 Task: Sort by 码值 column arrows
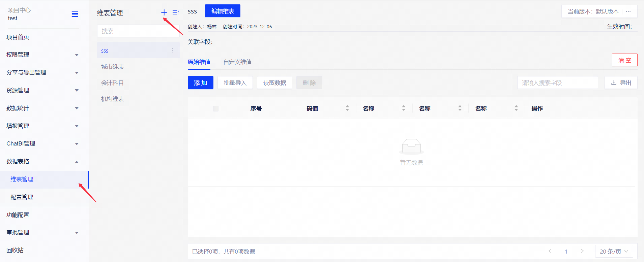(347, 108)
